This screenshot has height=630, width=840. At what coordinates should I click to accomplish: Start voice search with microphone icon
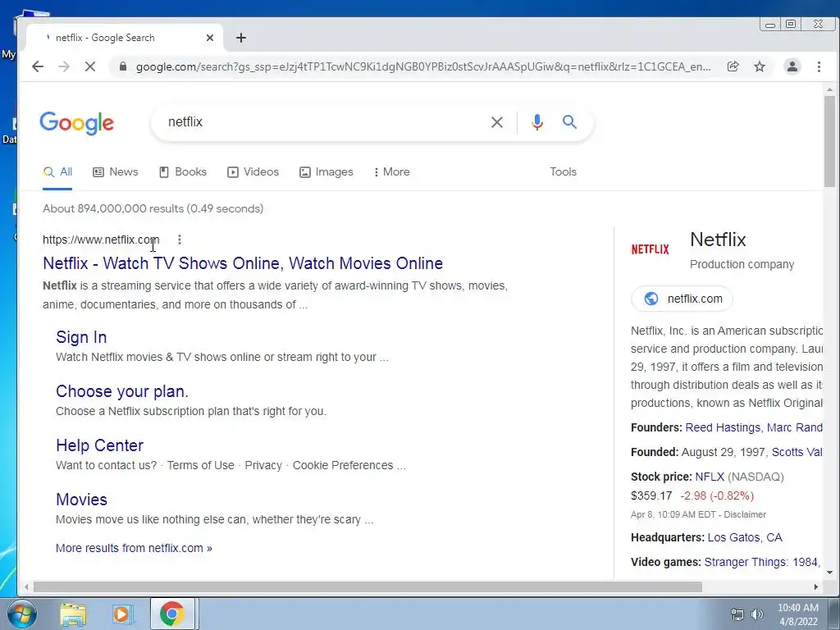536,122
